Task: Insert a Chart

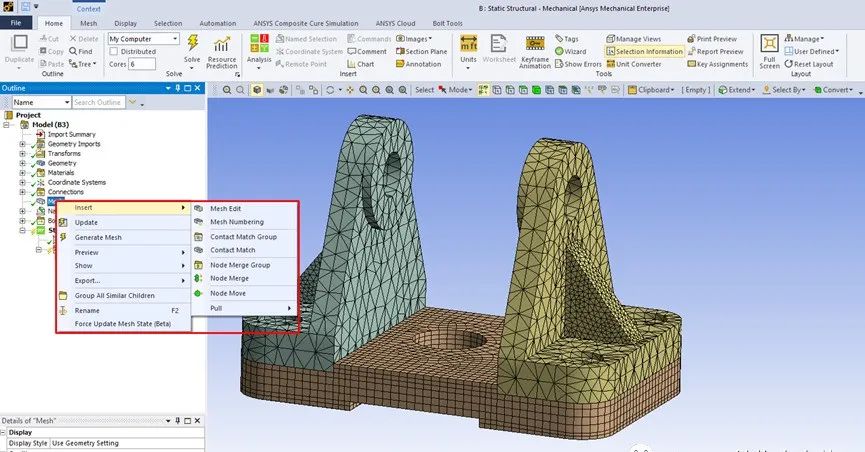Action: click(360, 64)
